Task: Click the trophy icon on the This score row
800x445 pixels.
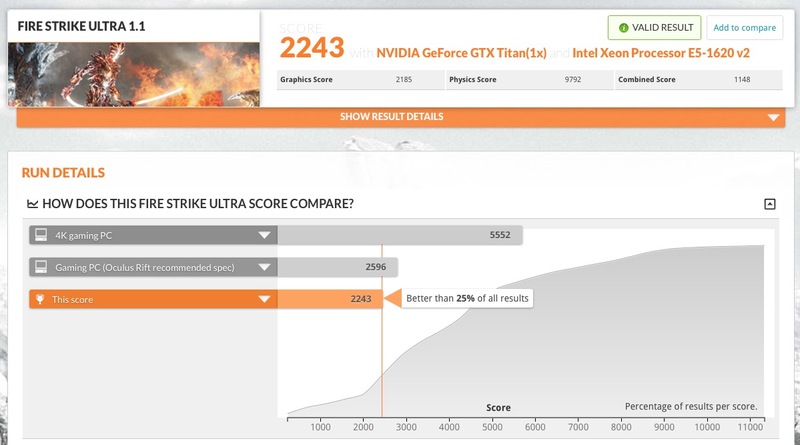Action: 40,299
